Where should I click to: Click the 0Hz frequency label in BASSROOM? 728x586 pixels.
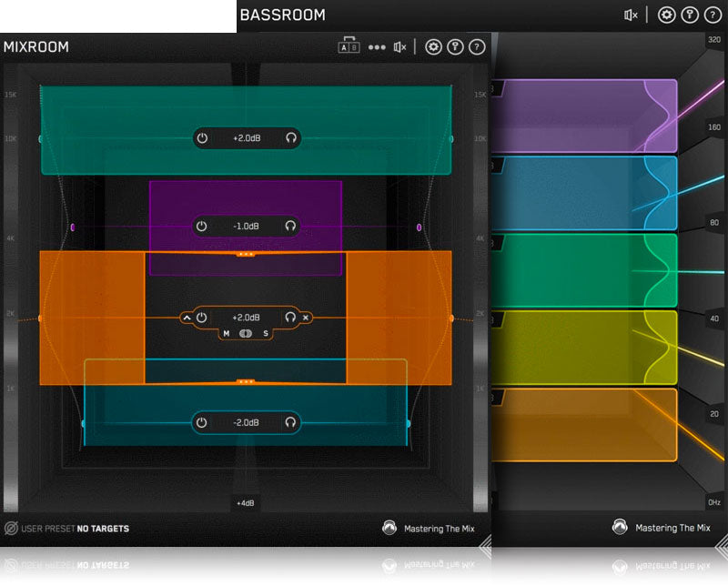click(714, 502)
